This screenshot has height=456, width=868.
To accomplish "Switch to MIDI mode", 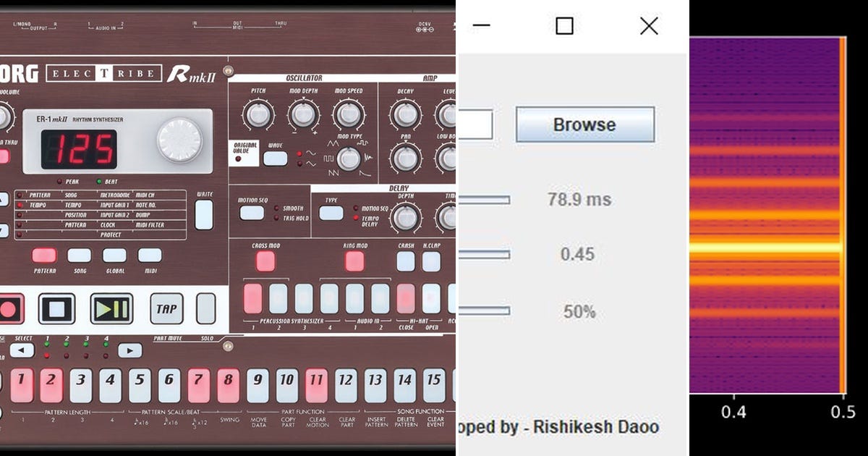I will (148, 254).
